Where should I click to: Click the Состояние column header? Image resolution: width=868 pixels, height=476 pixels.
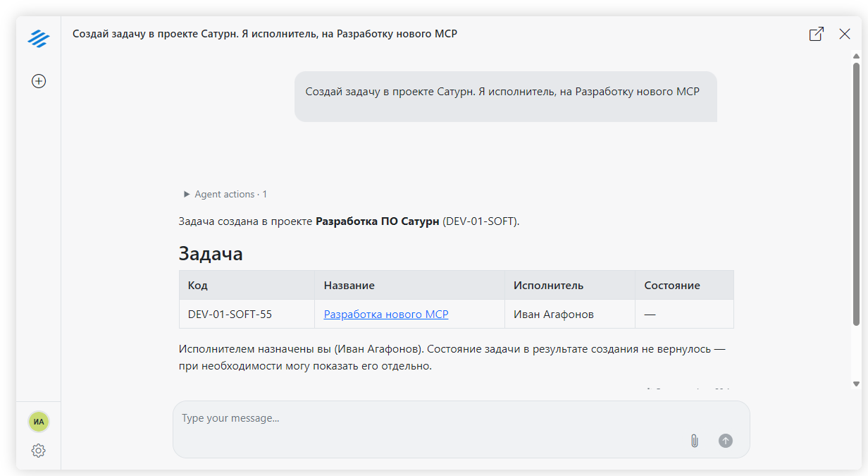[x=684, y=286]
